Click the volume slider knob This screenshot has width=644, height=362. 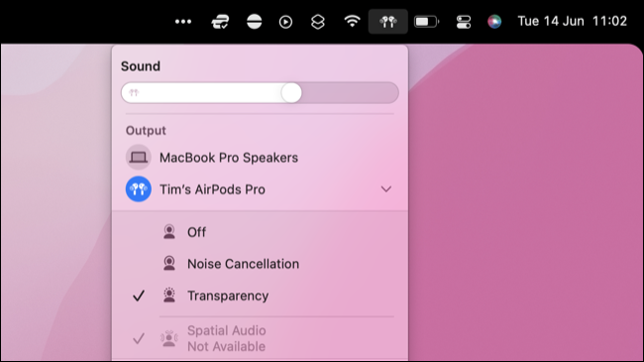(291, 92)
